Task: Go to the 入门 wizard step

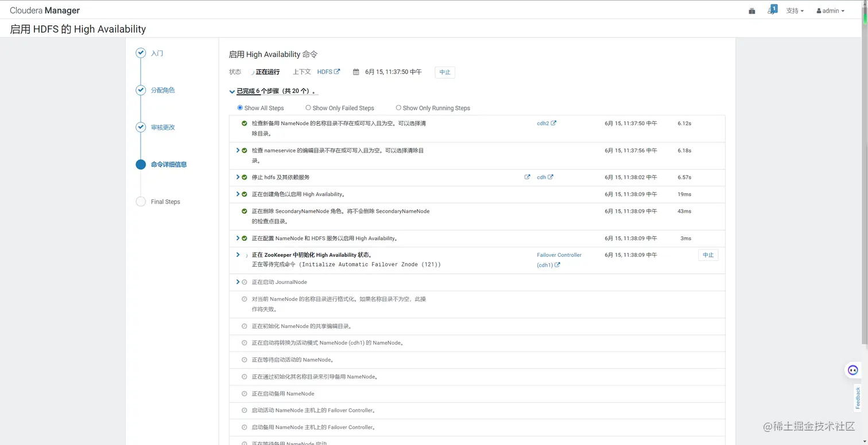Action: click(x=157, y=53)
